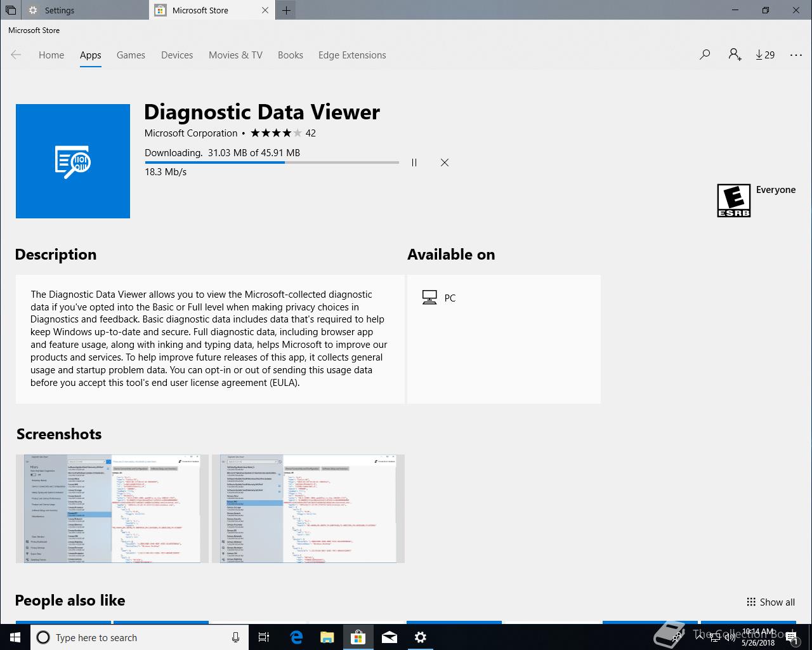Click the Downloading 31.03 MB status text
The height and width of the screenshot is (650, 812).
pos(222,153)
